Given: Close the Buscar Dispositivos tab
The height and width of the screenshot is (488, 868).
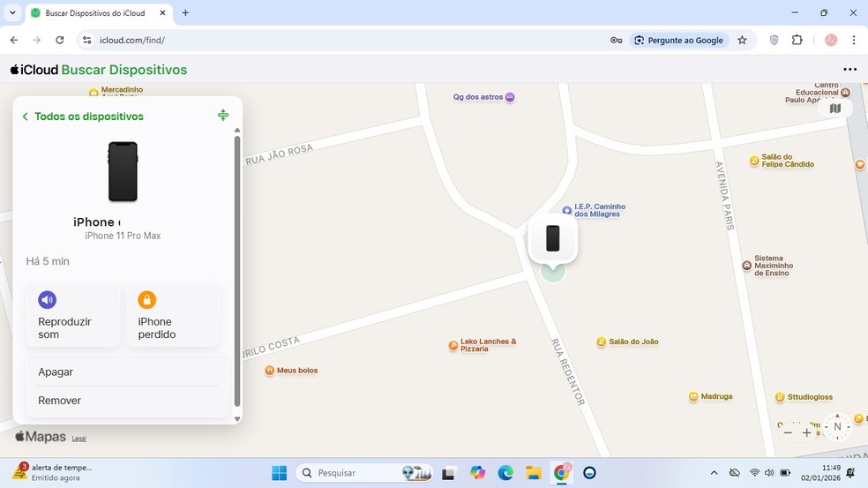Looking at the screenshot, I should click(162, 12).
